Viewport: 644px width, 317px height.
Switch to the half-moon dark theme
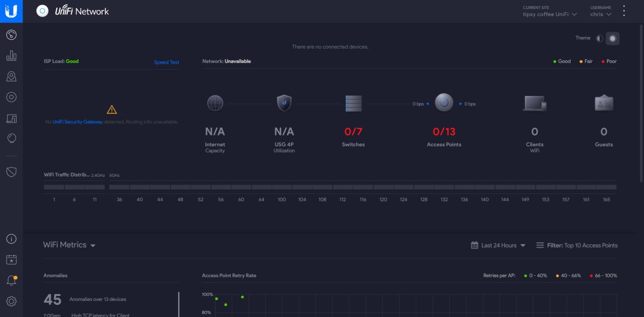(x=600, y=39)
